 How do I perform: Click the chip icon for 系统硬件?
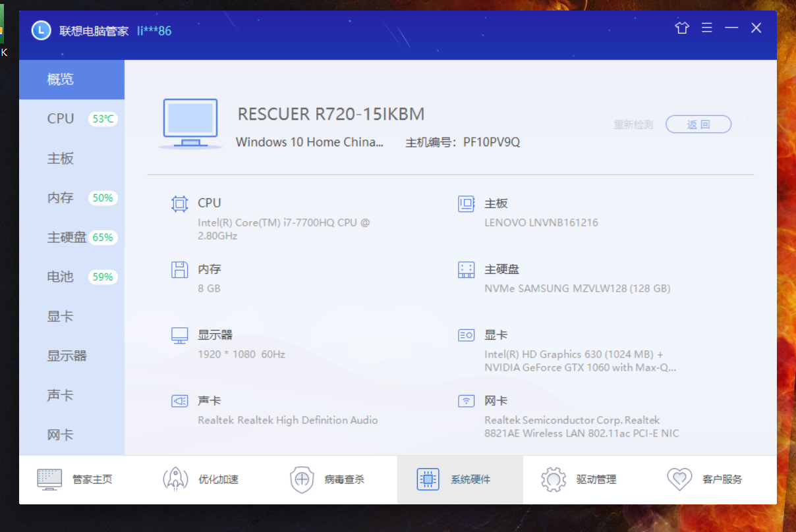[428, 479]
